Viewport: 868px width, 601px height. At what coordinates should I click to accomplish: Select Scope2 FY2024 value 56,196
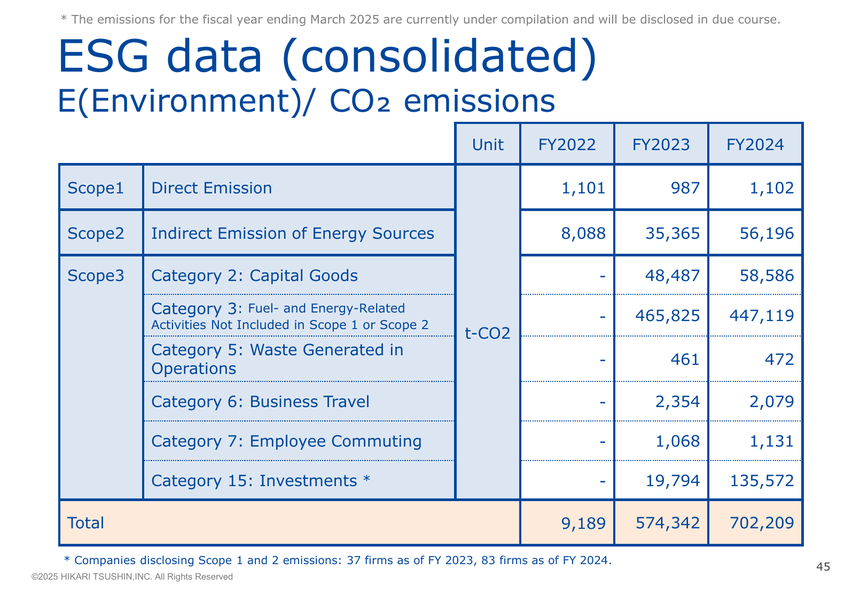click(767, 233)
